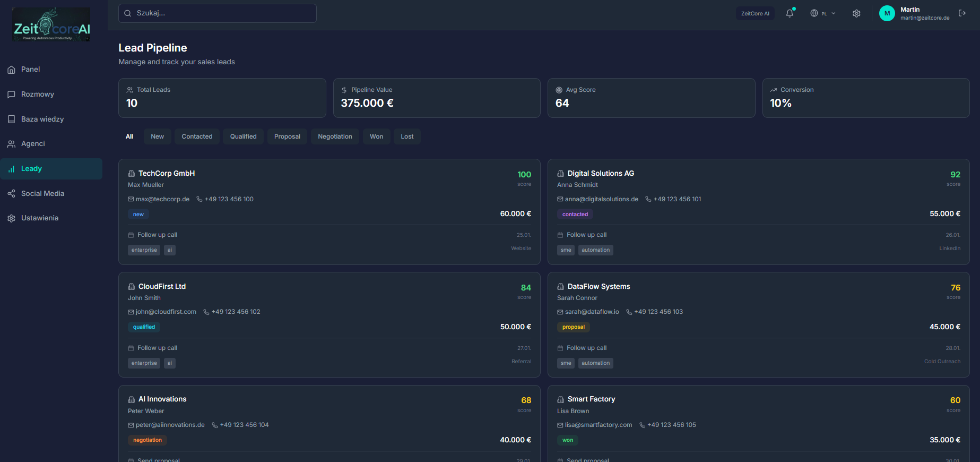Go to Agenci in sidebar
The width and height of the screenshot is (980, 462).
point(33,143)
